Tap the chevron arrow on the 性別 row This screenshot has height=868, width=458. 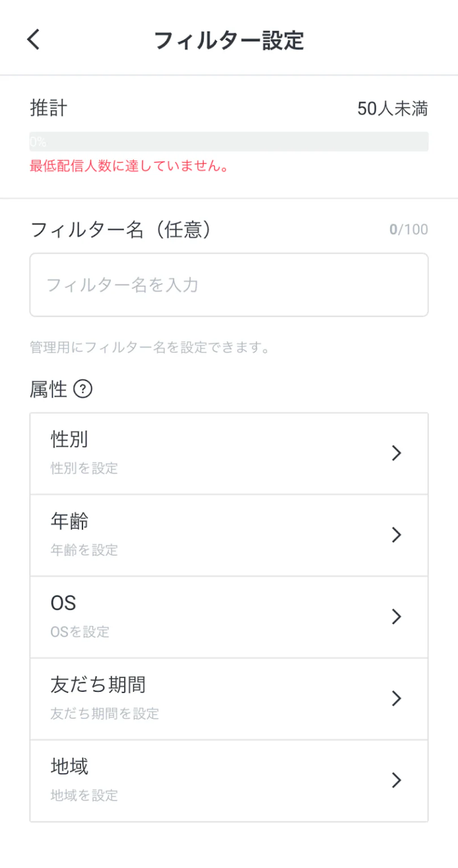(x=396, y=453)
